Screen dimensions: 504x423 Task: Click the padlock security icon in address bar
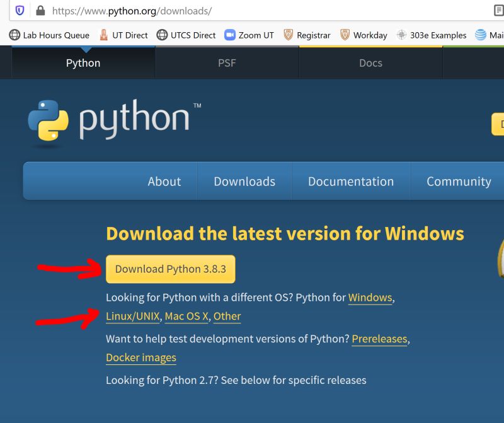[x=39, y=10]
